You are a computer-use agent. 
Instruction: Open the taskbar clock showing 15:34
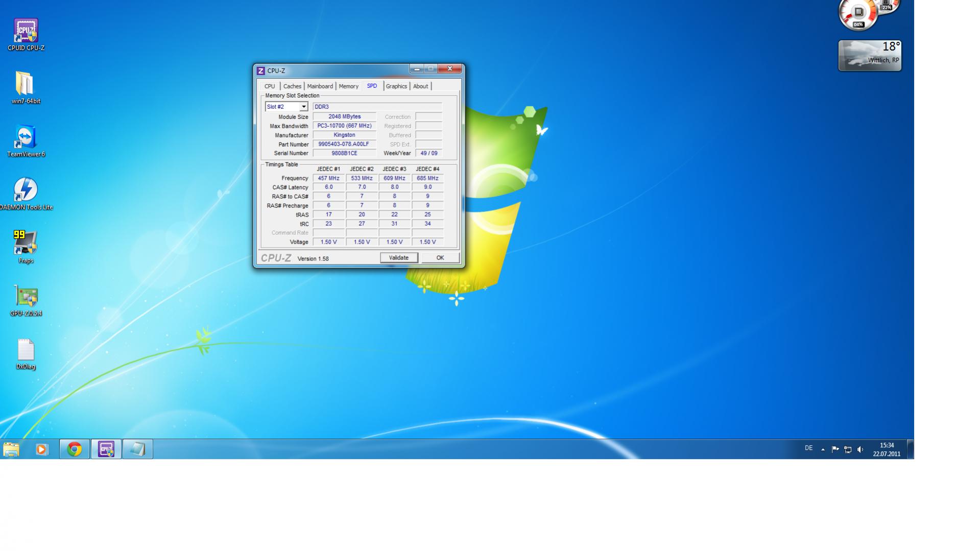pos(887,449)
